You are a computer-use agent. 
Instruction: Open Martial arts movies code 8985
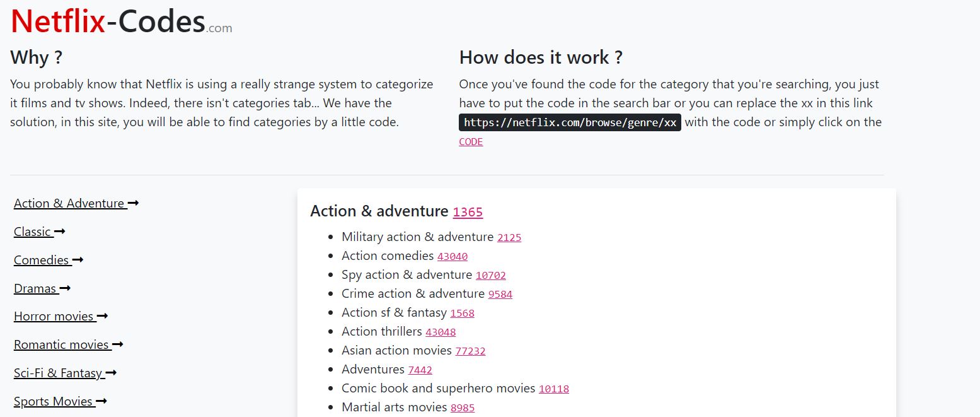pyautogui.click(x=463, y=408)
